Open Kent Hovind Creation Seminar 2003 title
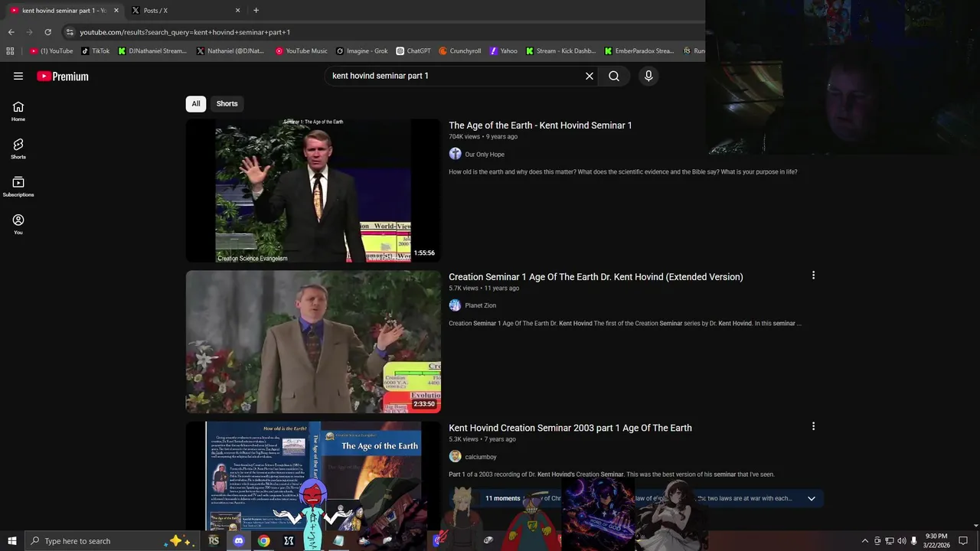The image size is (980, 551). click(x=570, y=428)
